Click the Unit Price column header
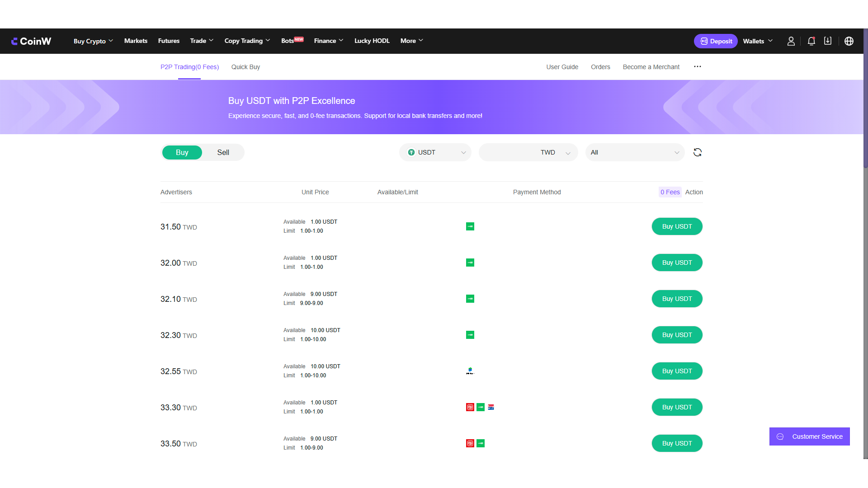Screen dimensions: 868x488 (x=315, y=192)
